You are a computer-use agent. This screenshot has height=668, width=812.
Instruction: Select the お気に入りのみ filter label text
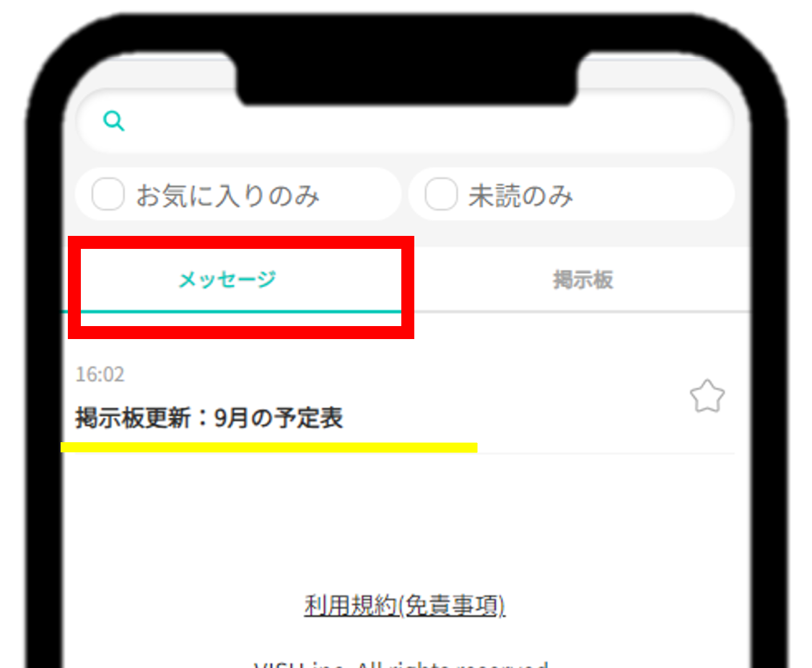tap(228, 195)
